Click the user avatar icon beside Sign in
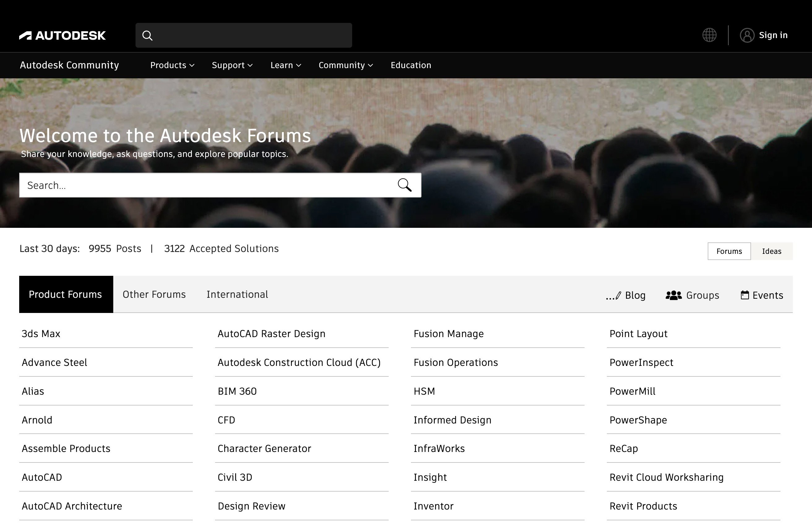 tap(747, 35)
